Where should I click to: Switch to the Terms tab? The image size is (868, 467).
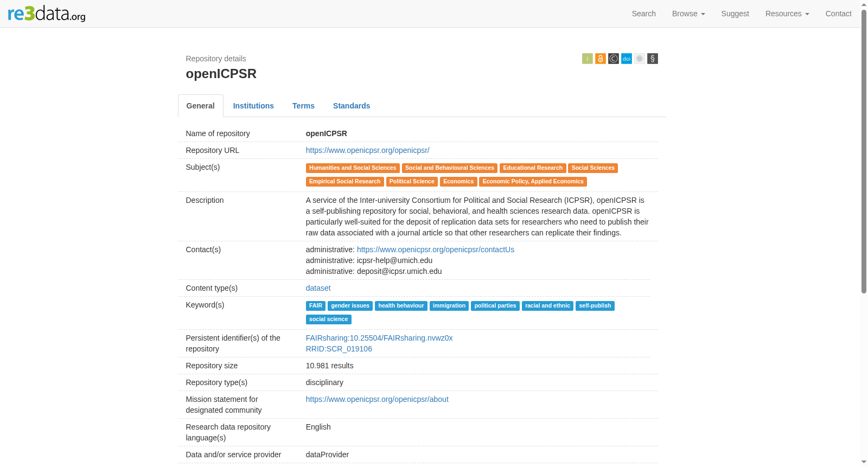303,106
